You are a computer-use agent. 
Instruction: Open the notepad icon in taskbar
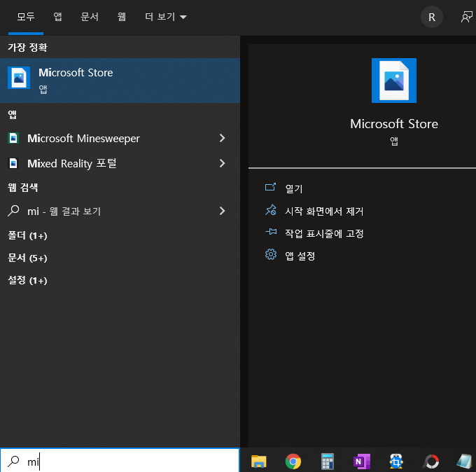[465, 461]
